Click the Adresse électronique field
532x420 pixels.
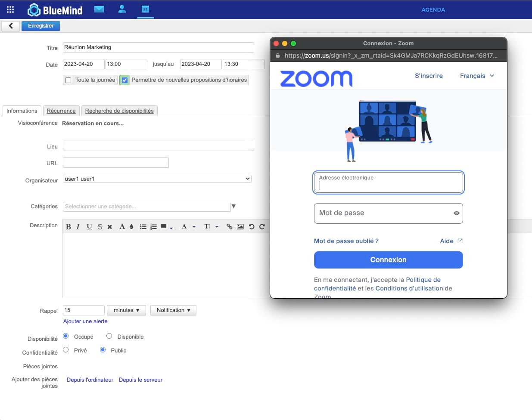pos(389,182)
